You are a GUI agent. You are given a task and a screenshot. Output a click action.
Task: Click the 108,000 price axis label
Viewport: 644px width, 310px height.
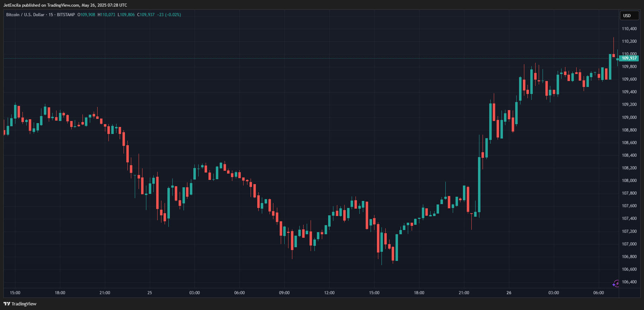629,181
